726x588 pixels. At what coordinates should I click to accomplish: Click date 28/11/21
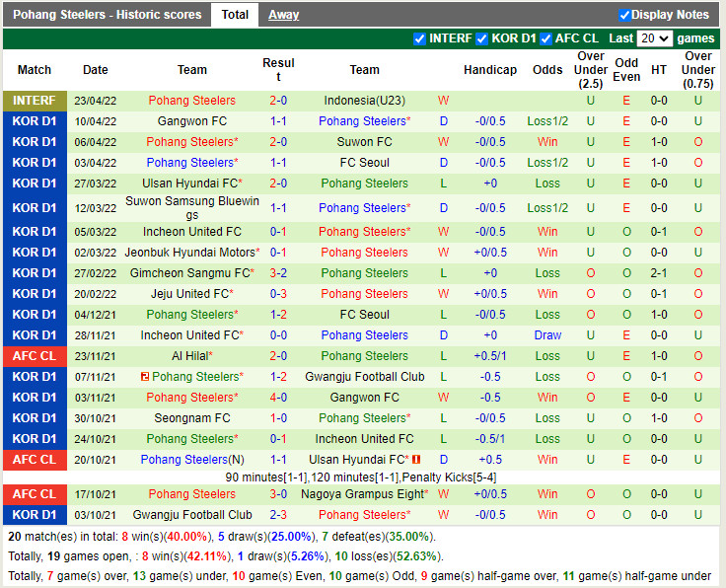point(96,335)
